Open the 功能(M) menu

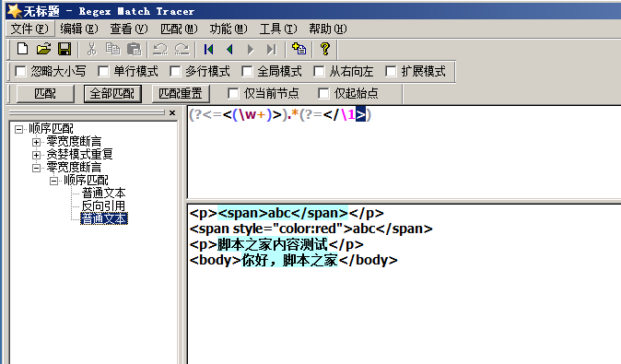228,29
